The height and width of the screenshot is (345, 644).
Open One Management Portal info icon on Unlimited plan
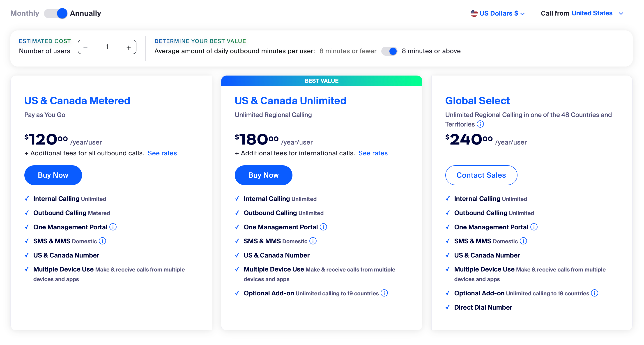pyautogui.click(x=323, y=227)
